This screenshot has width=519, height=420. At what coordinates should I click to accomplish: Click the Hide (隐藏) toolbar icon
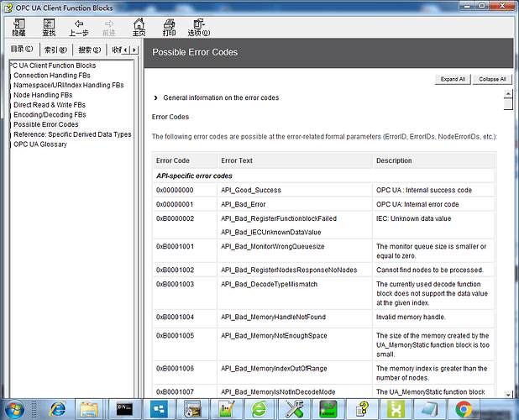point(18,28)
